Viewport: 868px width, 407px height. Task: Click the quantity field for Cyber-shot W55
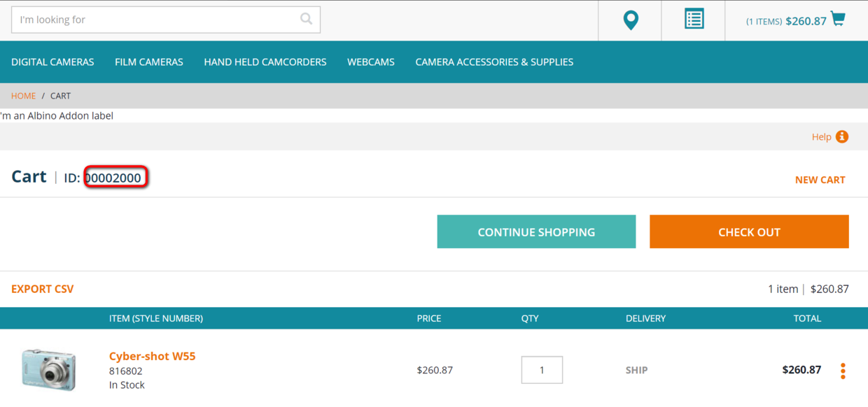pyautogui.click(x=542, y=370)
